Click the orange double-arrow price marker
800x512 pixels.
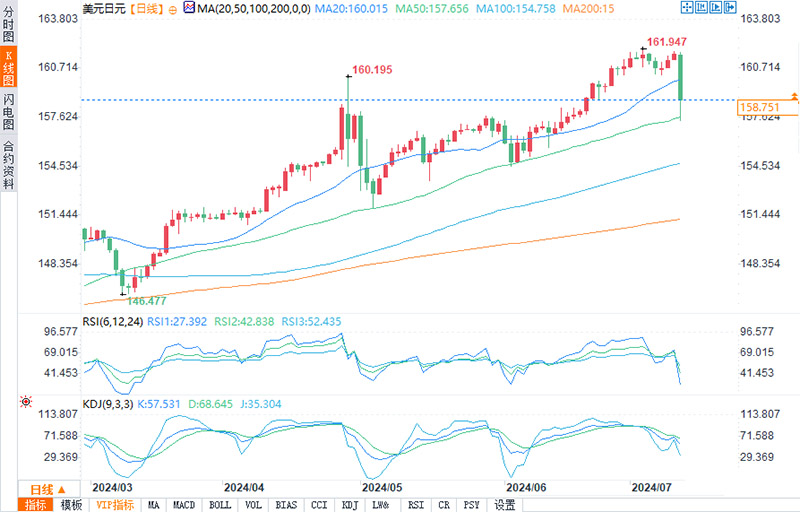coord(794,96)
